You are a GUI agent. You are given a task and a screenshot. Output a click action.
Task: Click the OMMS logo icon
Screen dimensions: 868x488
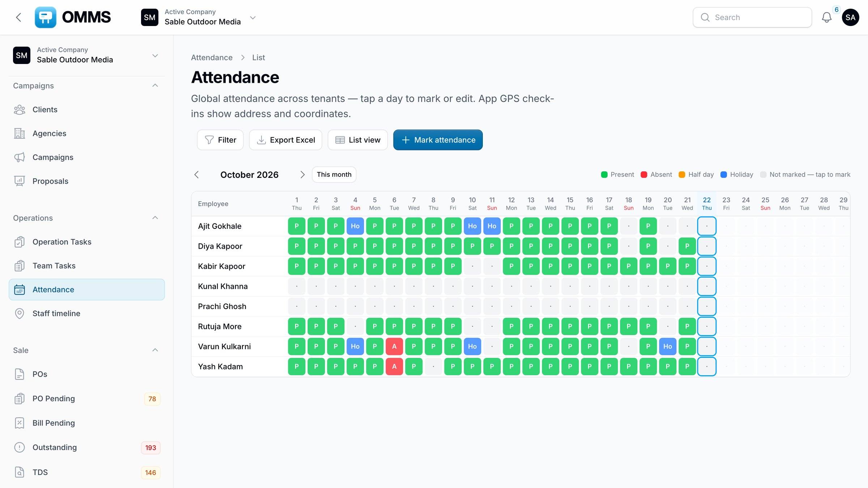point(46,17)
